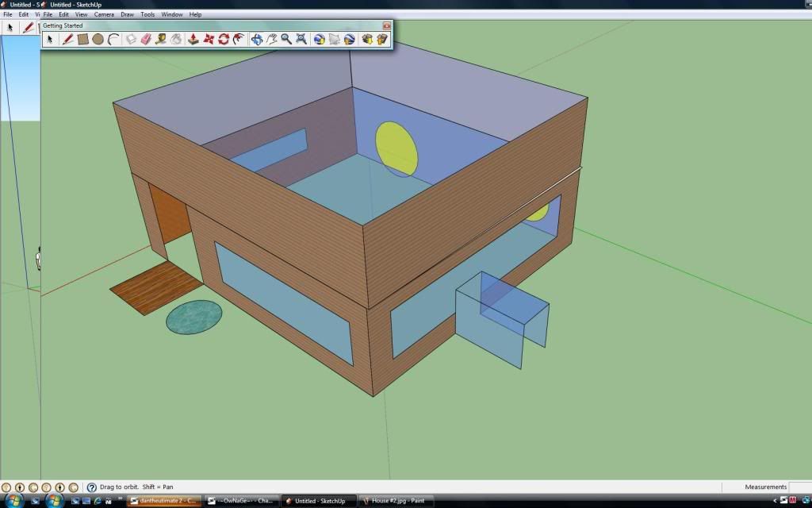Open the Tools menu
This screenshot has width=812, height=508.
click(147, 14)
